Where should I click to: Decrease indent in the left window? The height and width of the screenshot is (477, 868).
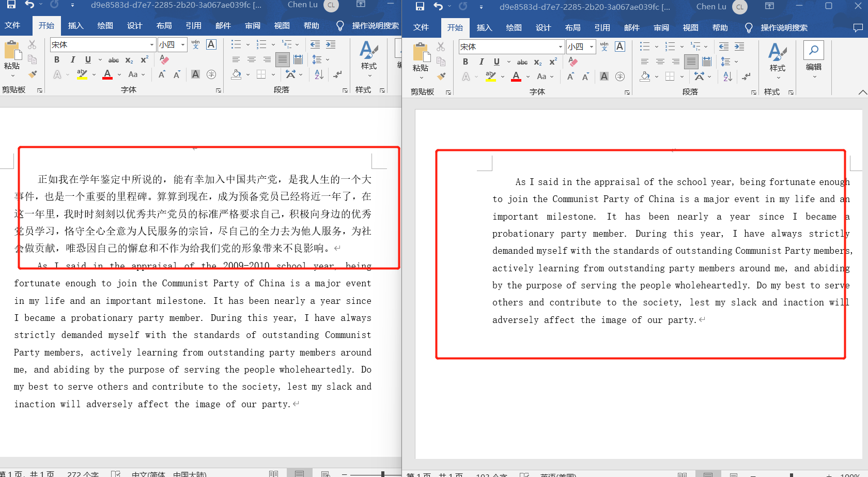pos(315,44)
